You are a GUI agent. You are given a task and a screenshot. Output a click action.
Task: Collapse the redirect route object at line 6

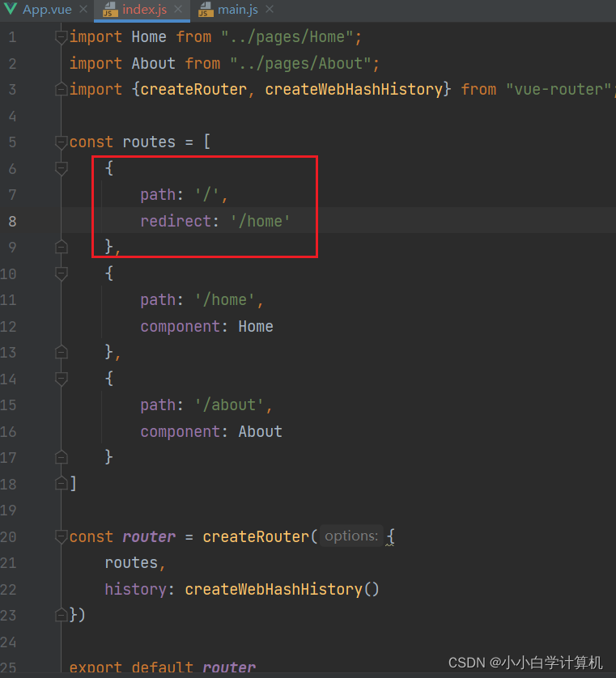click(61, 168)
